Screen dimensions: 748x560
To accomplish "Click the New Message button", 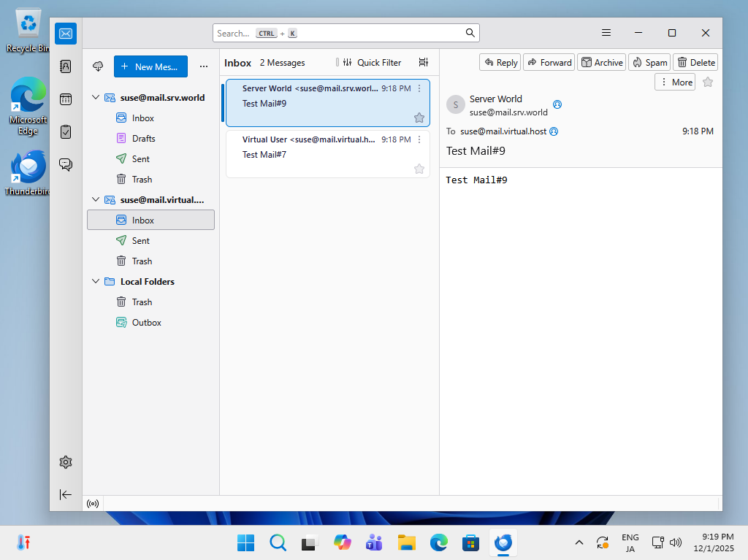I will [x=150, y=66].
